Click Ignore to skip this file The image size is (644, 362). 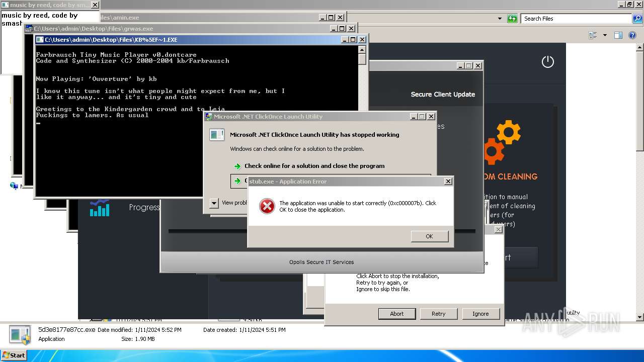(x=480, y=314)
